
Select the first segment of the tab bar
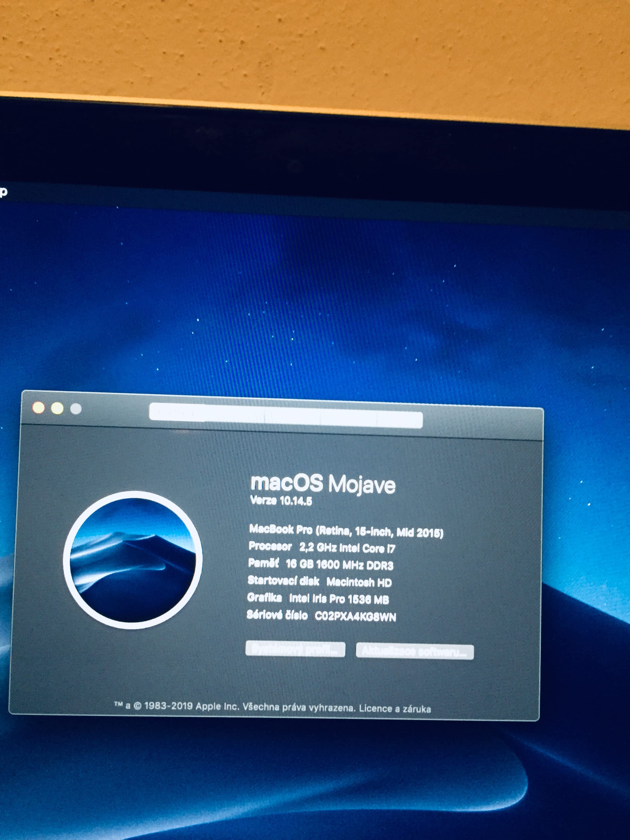coord(177,412)
